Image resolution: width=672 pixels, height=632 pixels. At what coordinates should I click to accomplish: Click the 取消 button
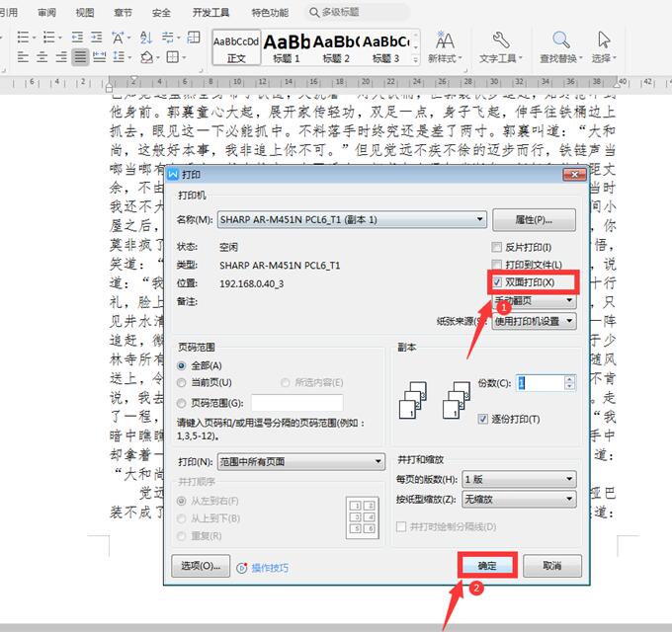(552, 566)
